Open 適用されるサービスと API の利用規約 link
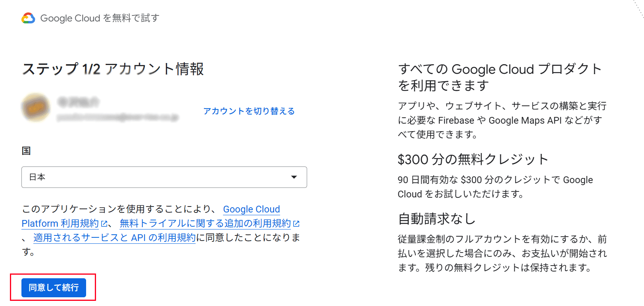Image resolution: width=644 pixels, height=306 pixels. [114, 238]
